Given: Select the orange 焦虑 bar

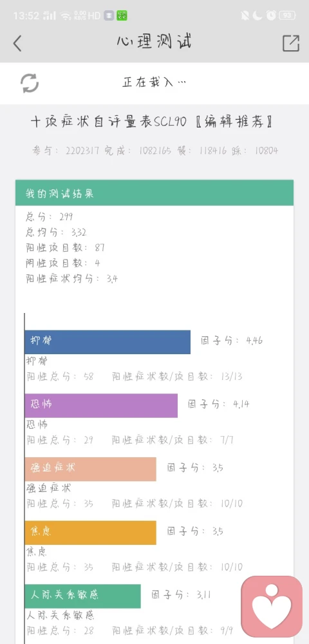Looking at the screenshot, I should [x=90, y=533].
